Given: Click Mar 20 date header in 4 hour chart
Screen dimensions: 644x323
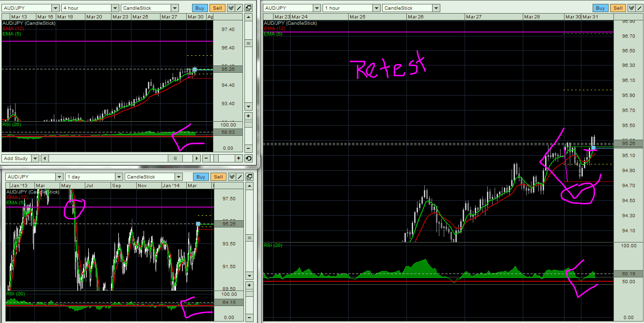Looking at the screenshot, I should click(x=95, y=16).
